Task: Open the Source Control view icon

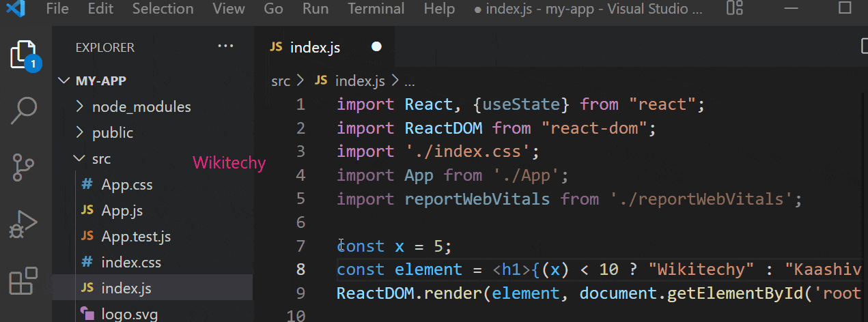Action: click(24, 167)
